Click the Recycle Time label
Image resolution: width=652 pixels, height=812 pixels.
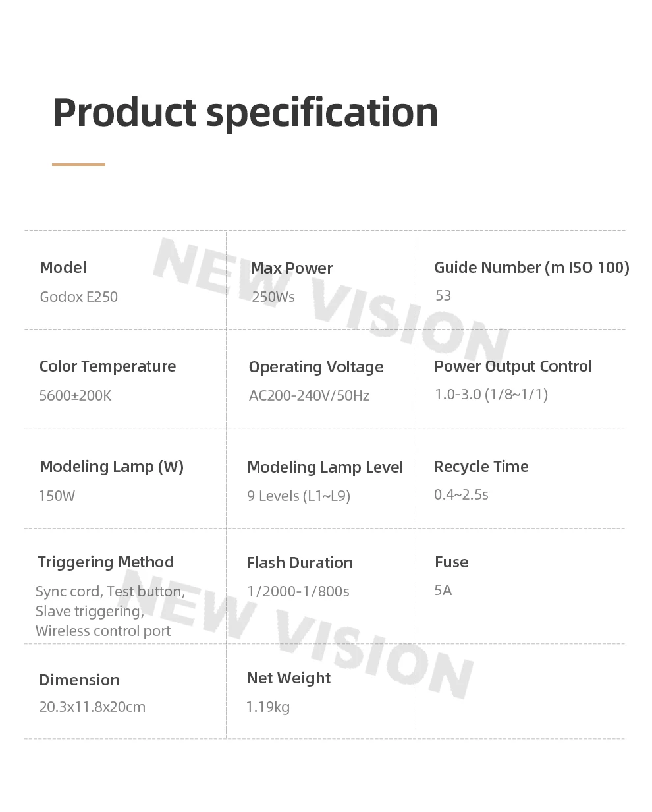(x=481, y=467)
